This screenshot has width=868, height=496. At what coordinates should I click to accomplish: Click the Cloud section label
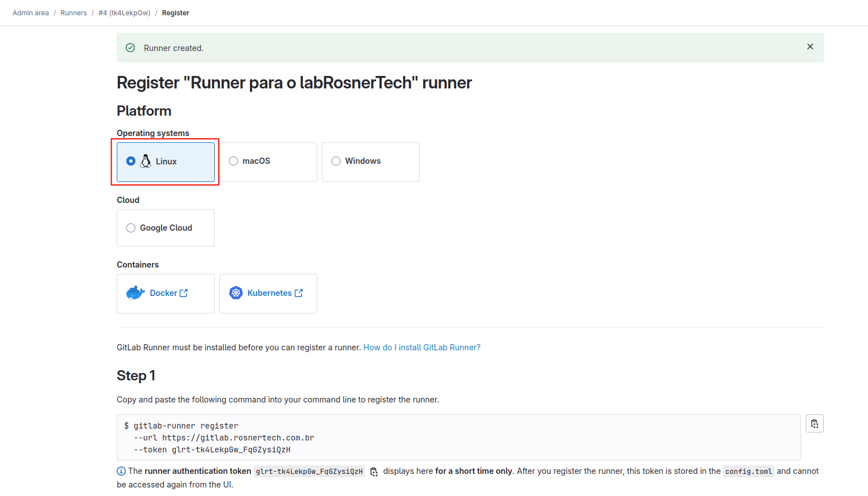(128, 200)
